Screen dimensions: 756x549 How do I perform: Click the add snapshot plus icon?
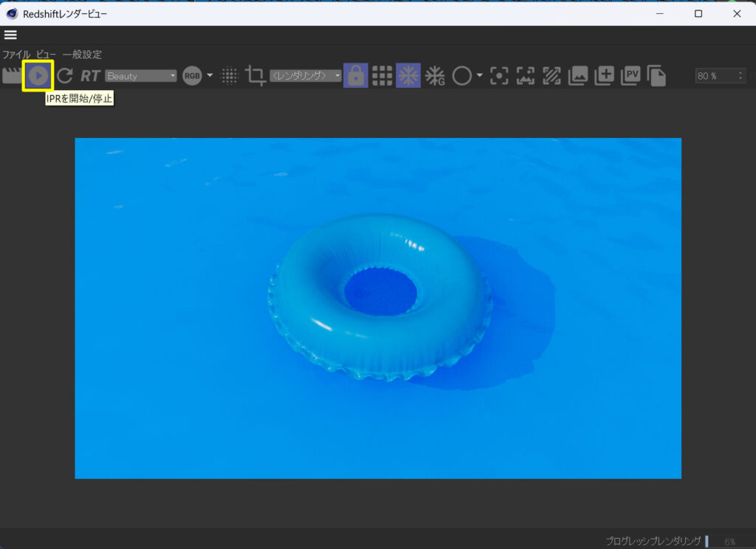click(x=604, y=76)
